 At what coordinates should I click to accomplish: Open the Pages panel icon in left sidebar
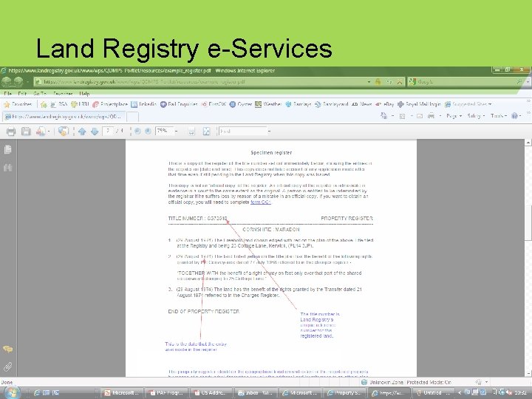[x=8, y=149]
